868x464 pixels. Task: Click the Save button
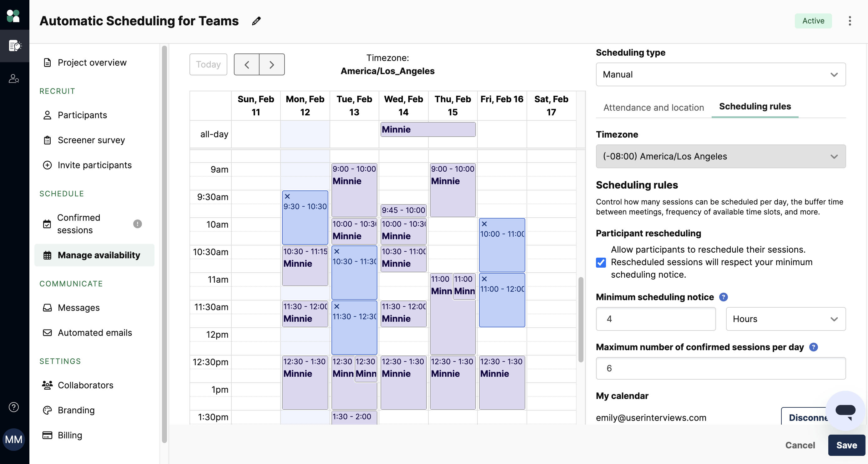coord(846,445)
